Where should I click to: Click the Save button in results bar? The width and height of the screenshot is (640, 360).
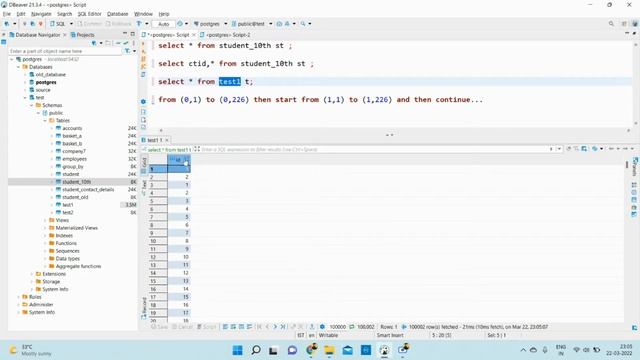point(160,327)
